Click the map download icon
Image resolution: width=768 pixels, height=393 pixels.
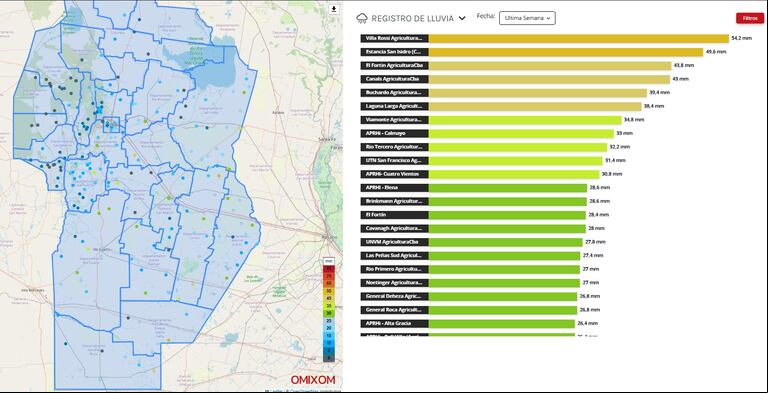point(334,9)
